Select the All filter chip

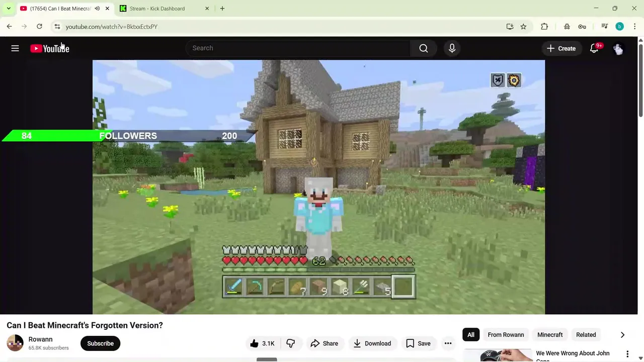[x=471, y=335]
